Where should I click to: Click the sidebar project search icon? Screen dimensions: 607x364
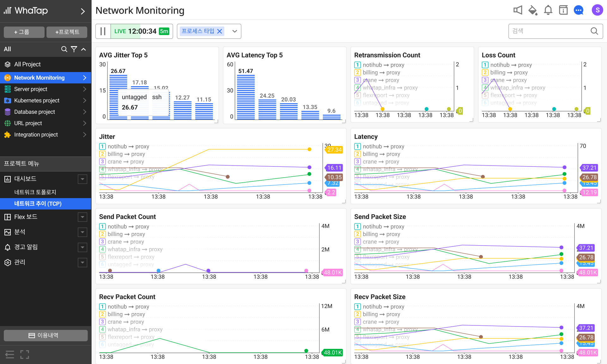click(64, 49)
